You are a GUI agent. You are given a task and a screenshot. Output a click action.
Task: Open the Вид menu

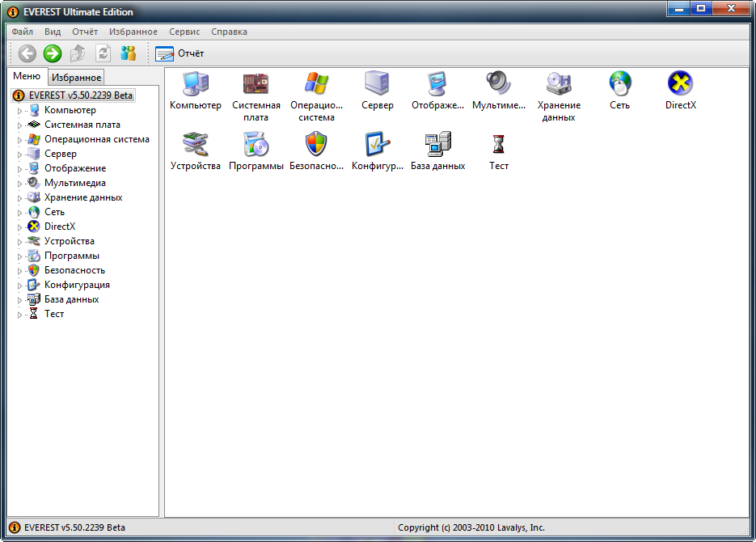(53, 32)
